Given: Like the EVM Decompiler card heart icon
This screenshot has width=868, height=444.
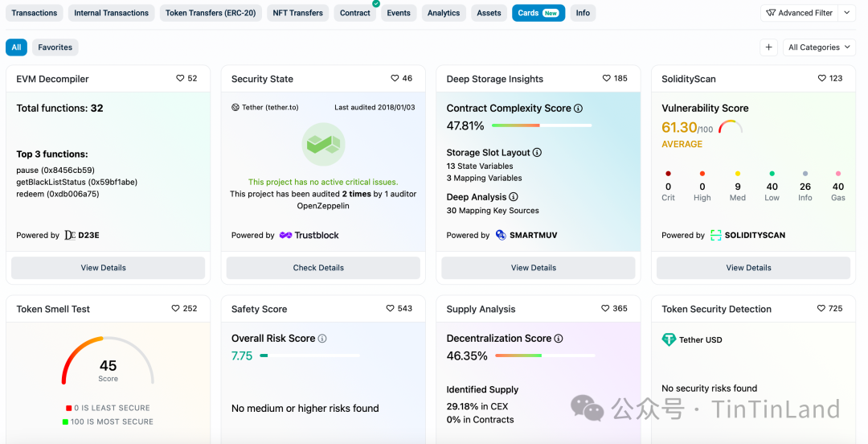Looking at the screenshot, I should point(180,79).
